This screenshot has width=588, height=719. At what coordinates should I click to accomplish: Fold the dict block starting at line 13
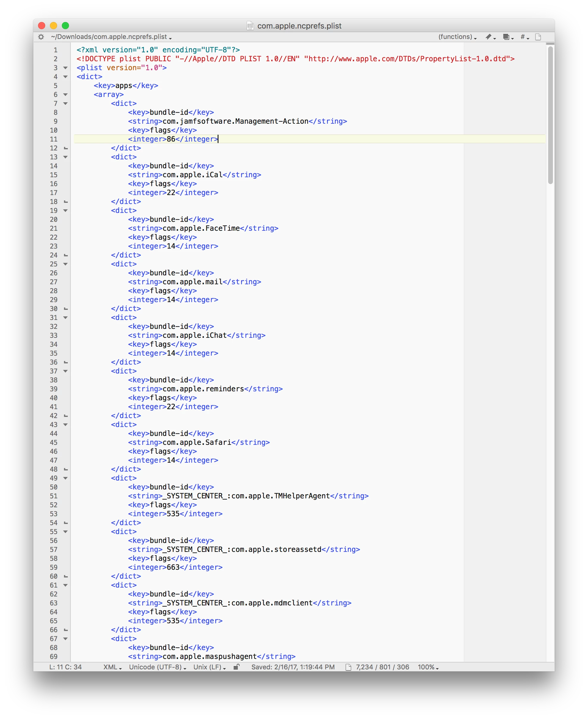click(65, 157)
